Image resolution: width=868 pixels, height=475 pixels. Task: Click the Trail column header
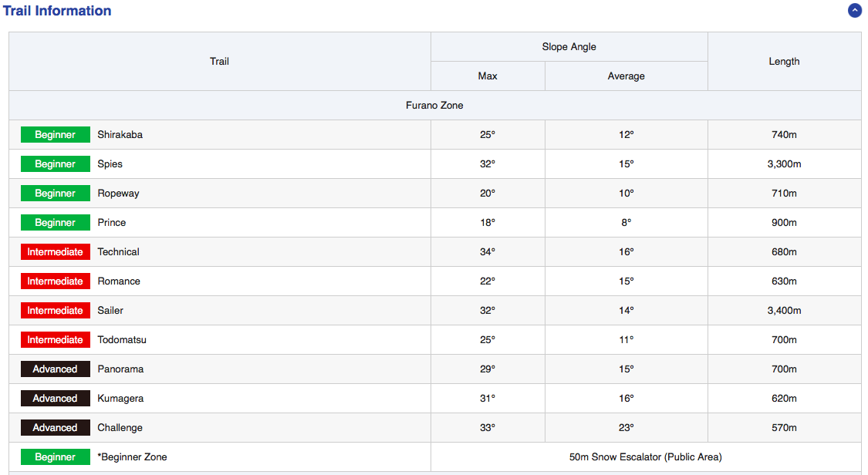pos(219,62)
